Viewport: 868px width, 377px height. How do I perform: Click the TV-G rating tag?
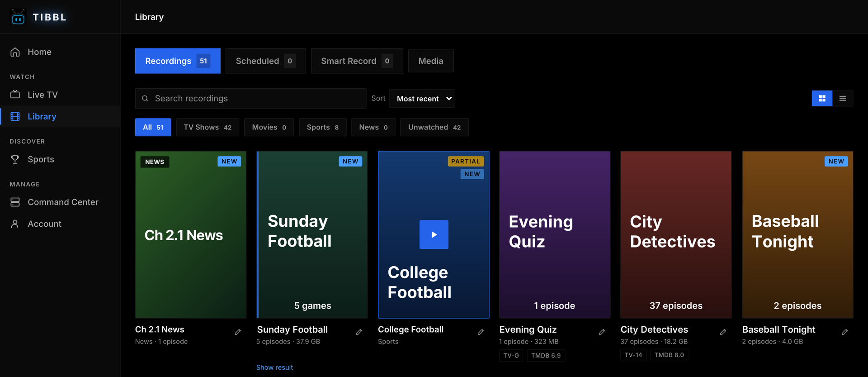pyautogui.click(x=511, y=355)
